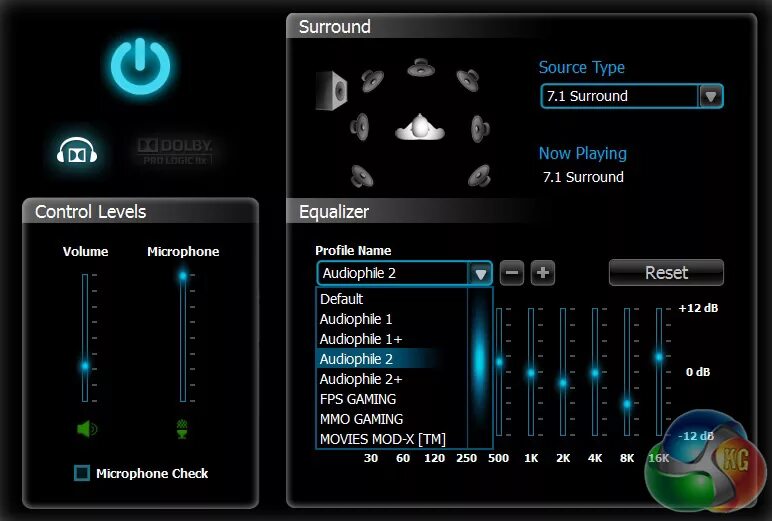Select the side left speaker icon
The width and height of the screenshot is (772, 521).
point(359,127)
